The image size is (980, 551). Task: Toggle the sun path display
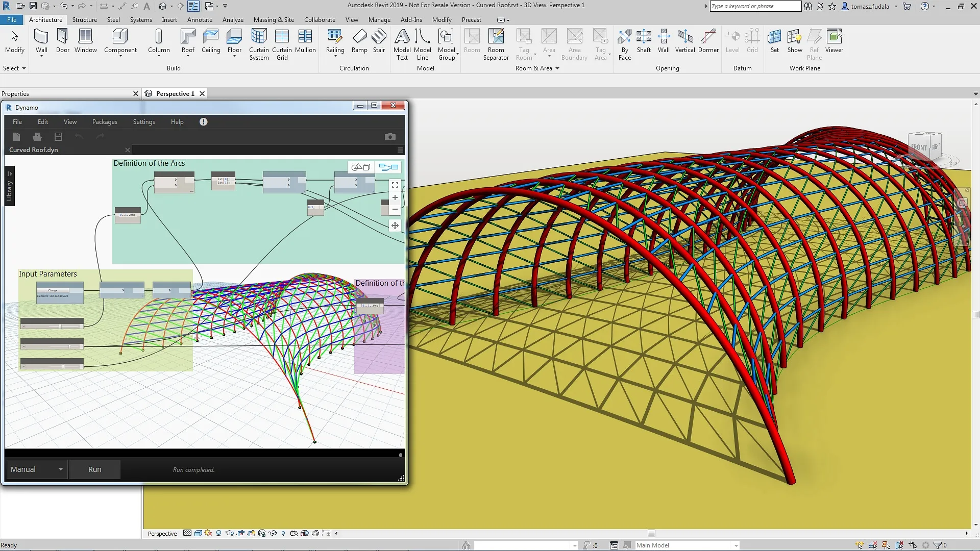click(208, 533)
